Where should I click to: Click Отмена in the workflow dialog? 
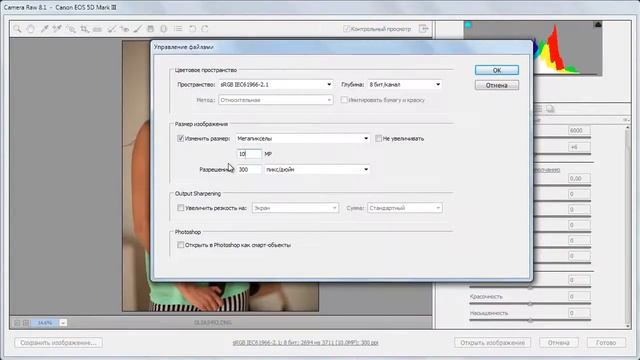[x=497, y=85]
